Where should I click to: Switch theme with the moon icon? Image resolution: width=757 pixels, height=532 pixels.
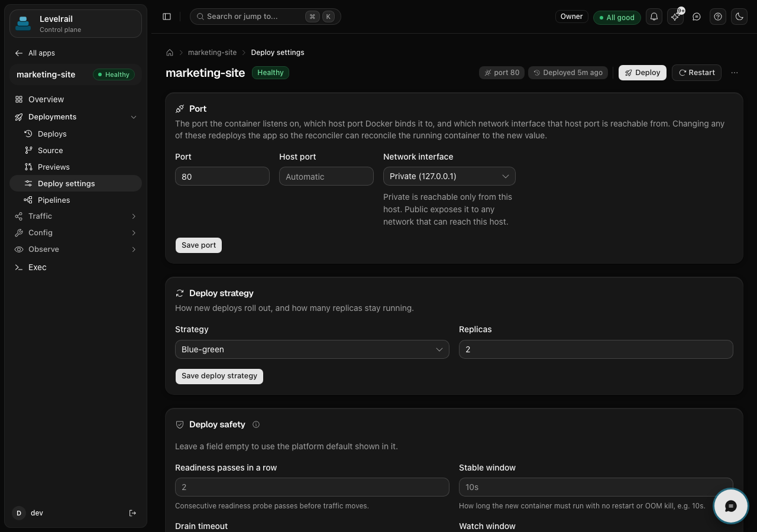pyautogui.click(x=739, y=17)
